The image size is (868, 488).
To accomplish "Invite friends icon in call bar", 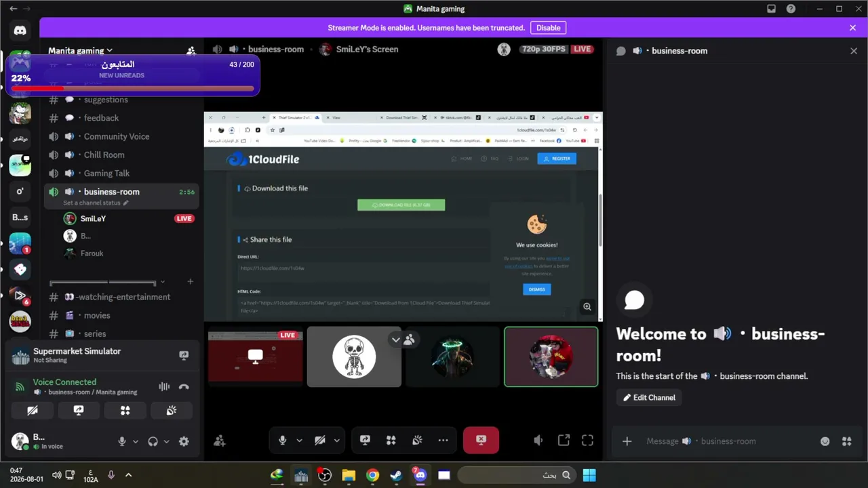I will (219, 441).
